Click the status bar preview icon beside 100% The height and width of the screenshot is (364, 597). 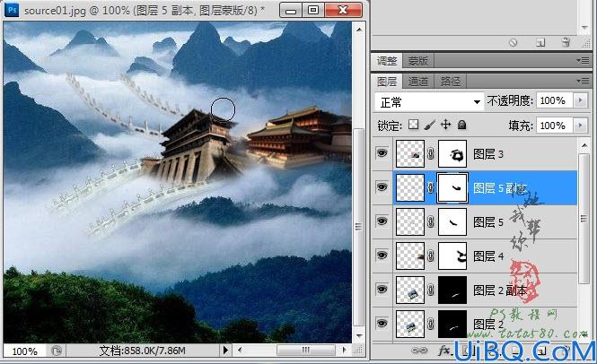point(57,351)
